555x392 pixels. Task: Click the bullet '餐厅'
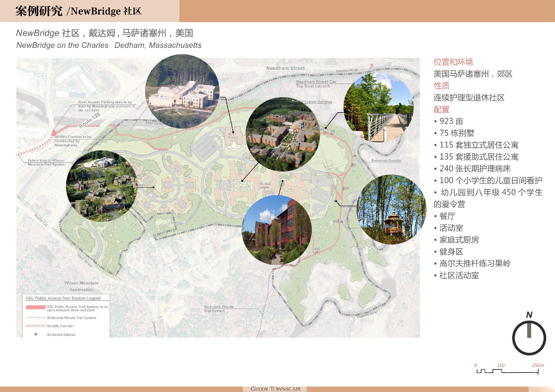(445, 216)
